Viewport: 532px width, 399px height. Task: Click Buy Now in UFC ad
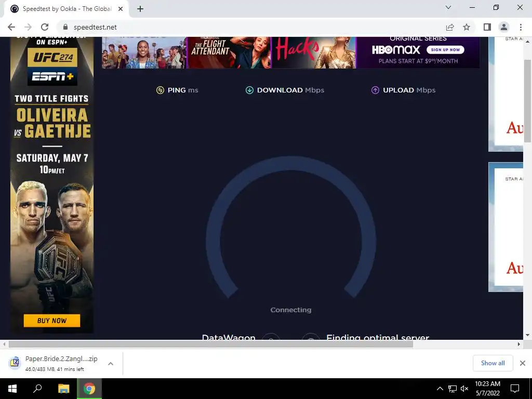pyautogui.click(x=52, y=321)
